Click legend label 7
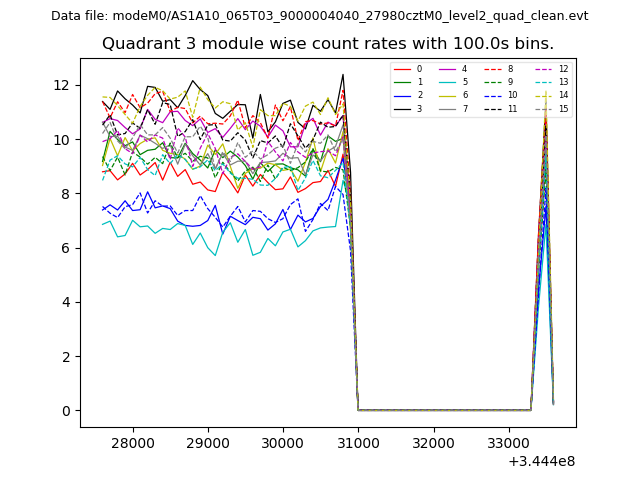Viewport: 640px width, 480px height. pos(465,108)
